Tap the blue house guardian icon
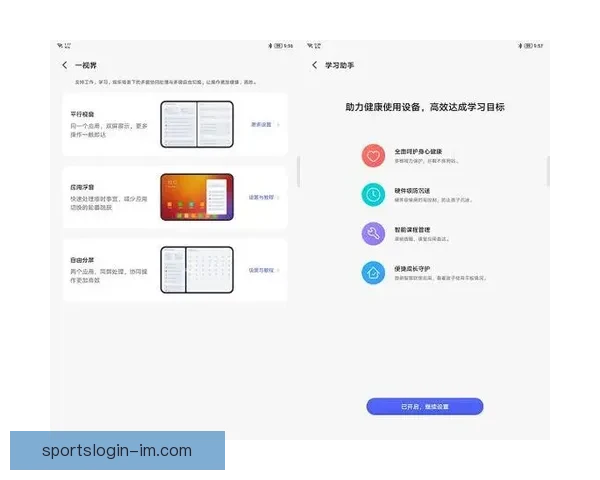The width and height of the screenshot is (600, 480). [373, 273]
